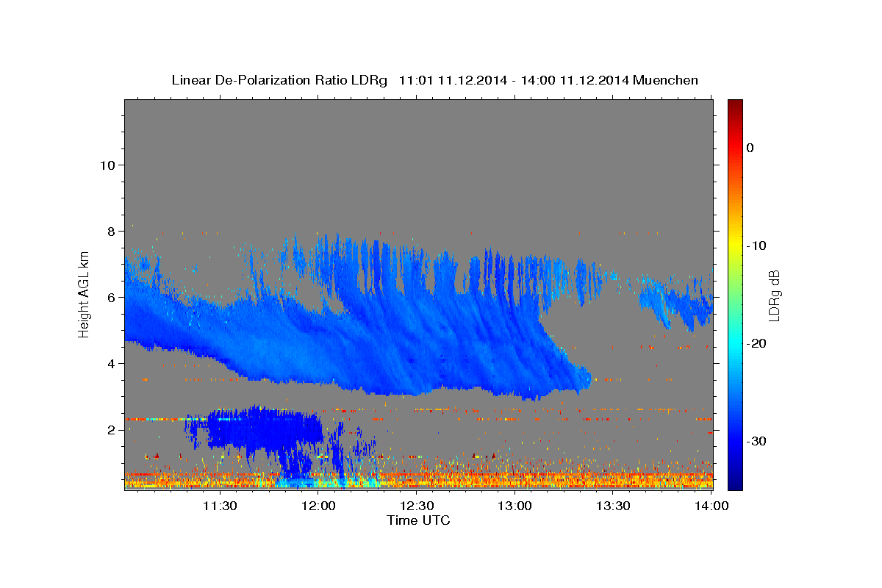Click the end date '14:00 11.12.2014' in the title
Viewport: 882px width, 588px height.
[574, 80]
